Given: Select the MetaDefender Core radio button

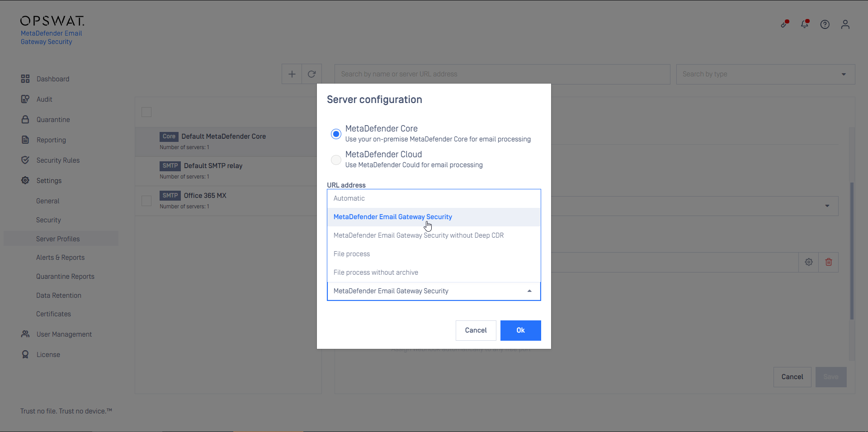Looking at the screenshot, I should [336, 134].
